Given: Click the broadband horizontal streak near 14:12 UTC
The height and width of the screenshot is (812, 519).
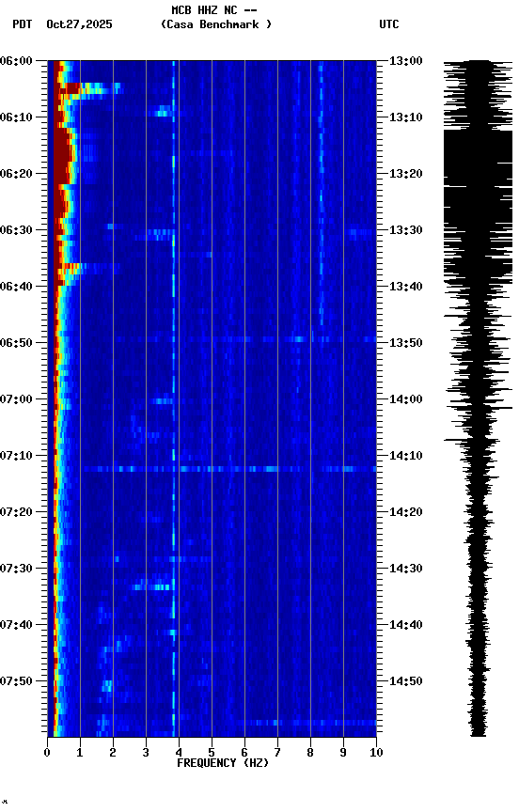Looking at the screenshot, I should tap(229, 469).
